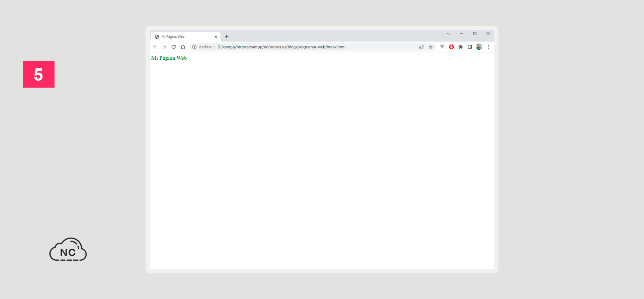Open the home page icon
644x299 pixels.
coord(183,47)
